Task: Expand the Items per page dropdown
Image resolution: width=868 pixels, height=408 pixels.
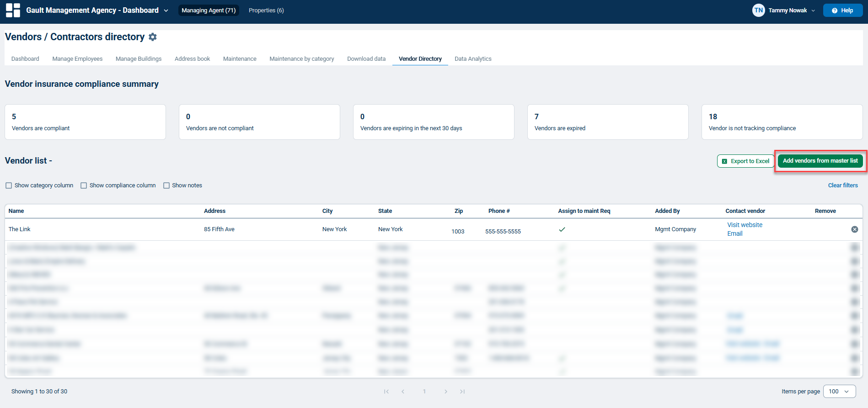Action: tap(839, 392)
